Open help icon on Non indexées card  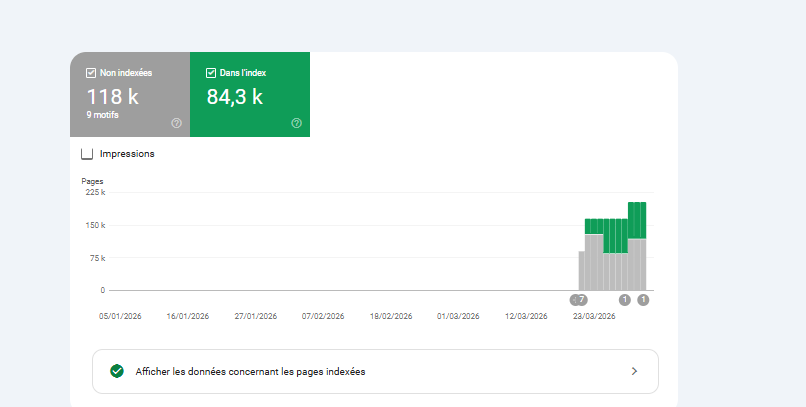(176, 123)
